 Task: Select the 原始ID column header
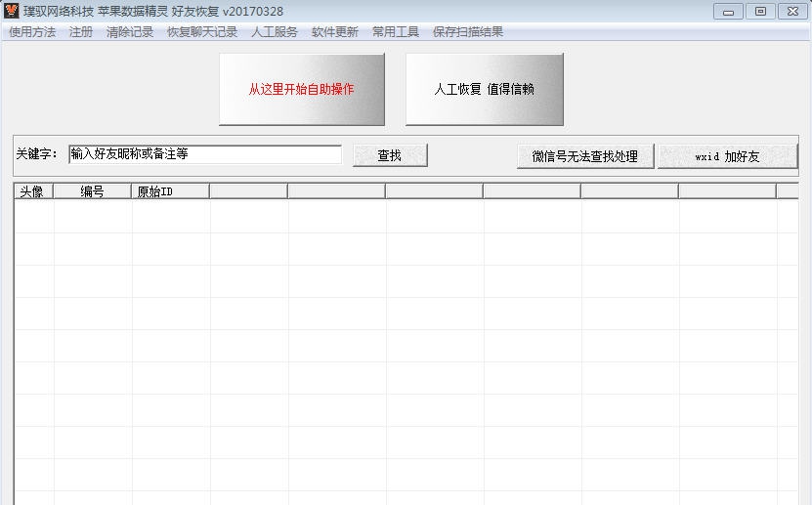tap(170, 191)
